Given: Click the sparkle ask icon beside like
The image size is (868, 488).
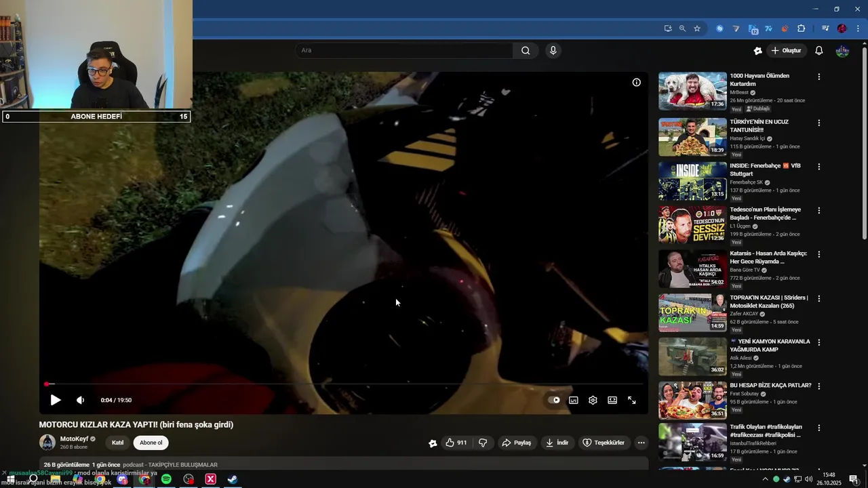Looking at the screenshot, I should pyautogui.click(x=433, y=443).
